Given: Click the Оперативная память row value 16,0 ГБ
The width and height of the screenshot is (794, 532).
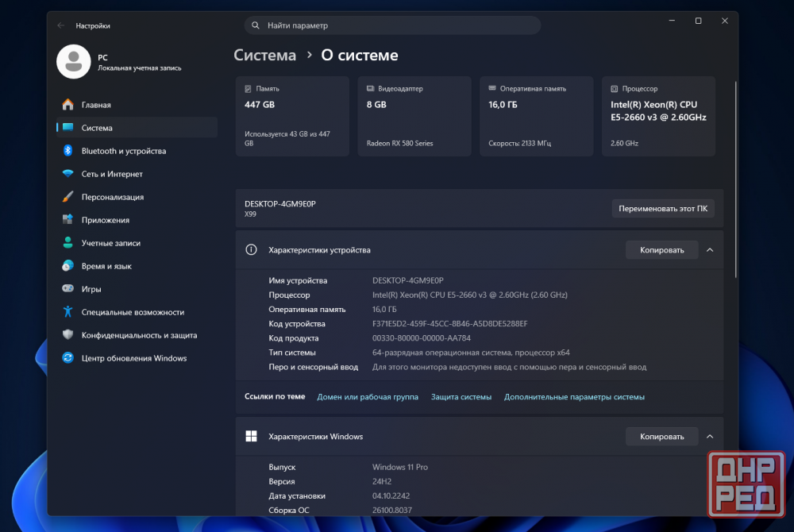Looking at the screenshot, I should pos(384,310).
